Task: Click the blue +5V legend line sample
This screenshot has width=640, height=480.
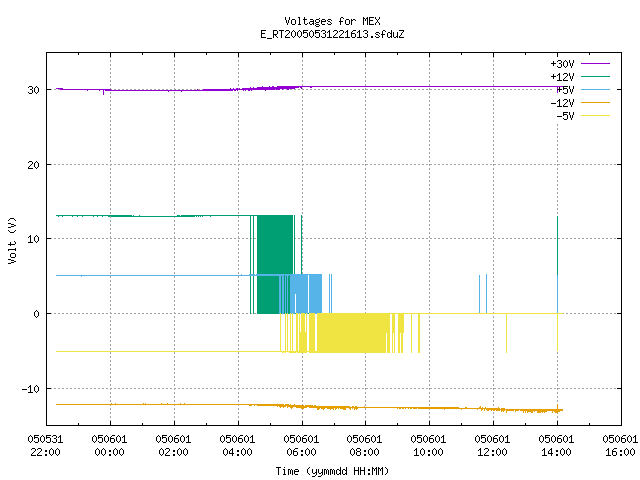Action: 595,89
